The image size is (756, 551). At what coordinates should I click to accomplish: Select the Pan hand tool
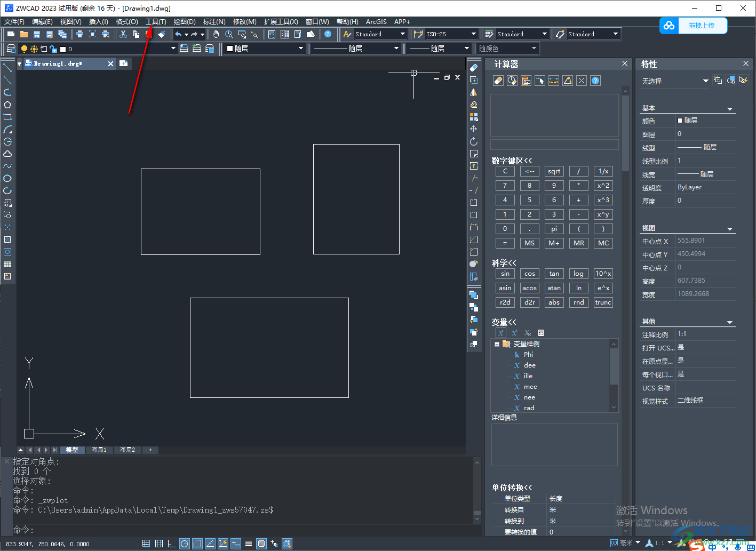click(216, 34)
